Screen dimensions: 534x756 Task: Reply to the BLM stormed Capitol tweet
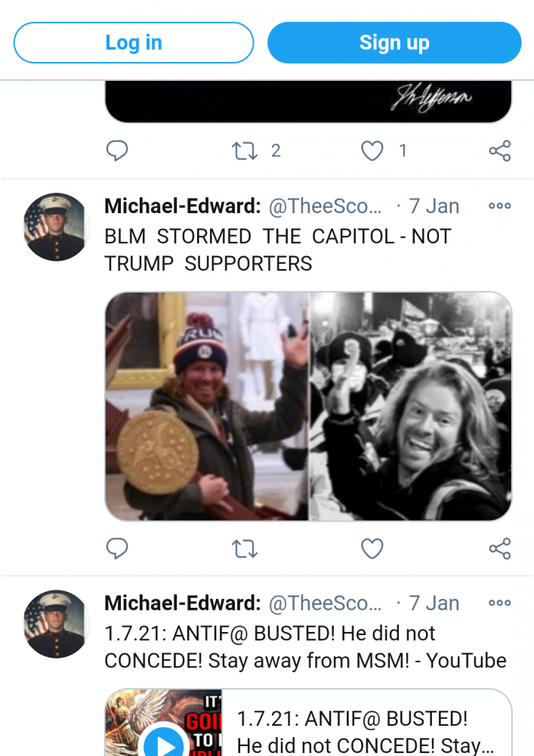pos(116,548)
